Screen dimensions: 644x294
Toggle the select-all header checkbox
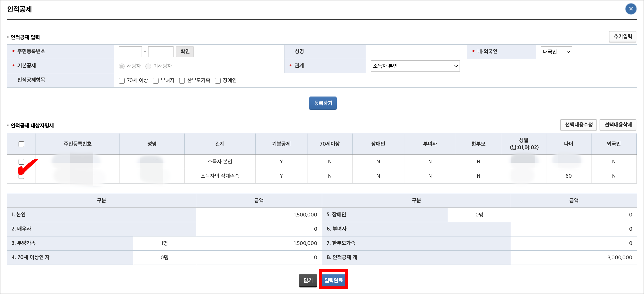coord(21,144)
